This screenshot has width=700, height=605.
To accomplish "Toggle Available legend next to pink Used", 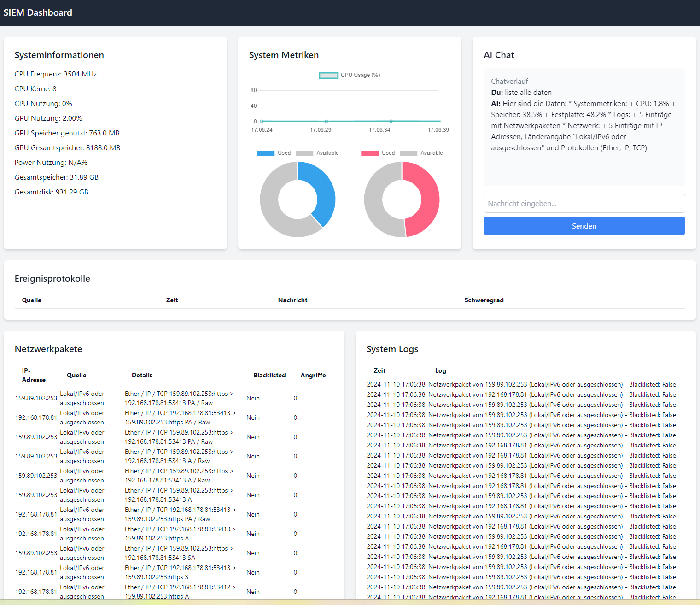I will [x=421, y=153].
